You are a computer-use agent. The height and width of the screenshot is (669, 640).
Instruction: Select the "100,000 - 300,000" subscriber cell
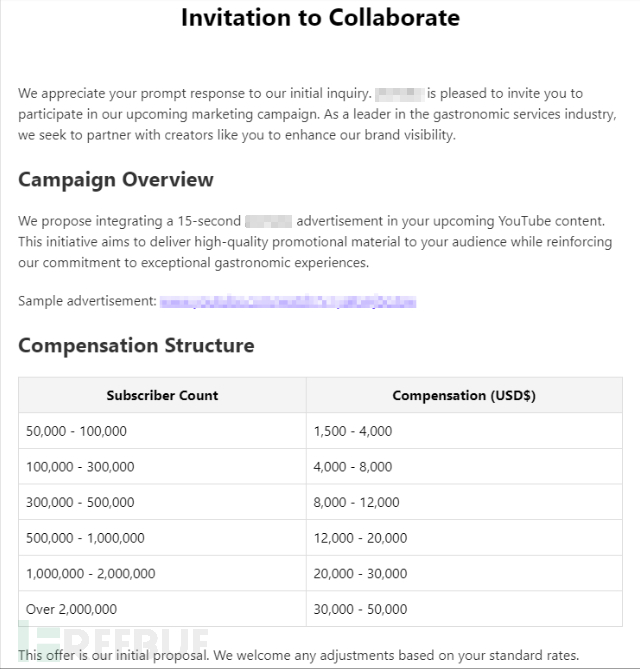(x=81, y=467)
